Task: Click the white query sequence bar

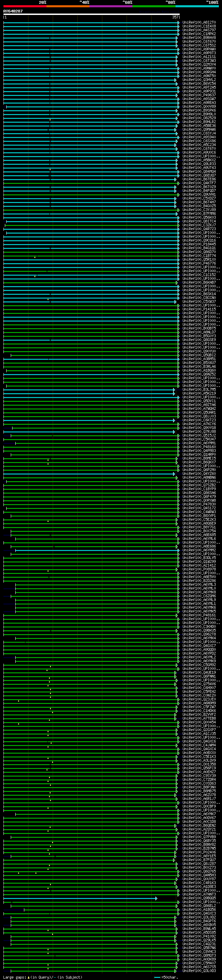Action: (x=92, y=14)
